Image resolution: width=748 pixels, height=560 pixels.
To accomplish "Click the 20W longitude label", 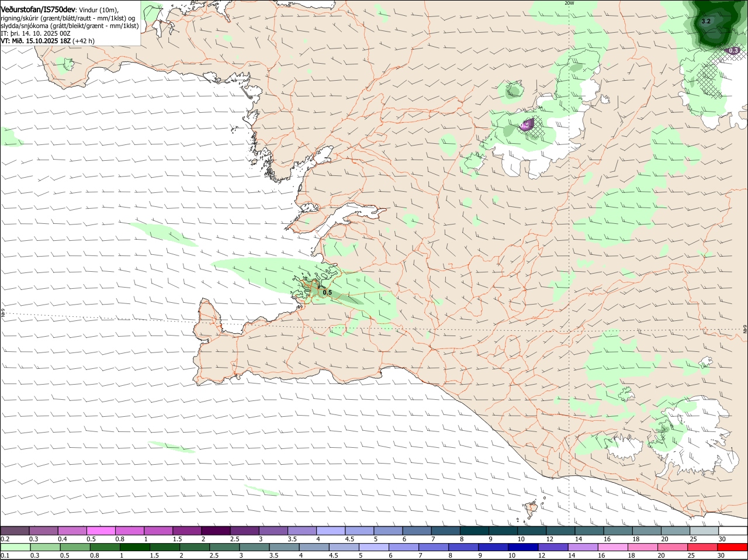I will click(x=569, y=3).
